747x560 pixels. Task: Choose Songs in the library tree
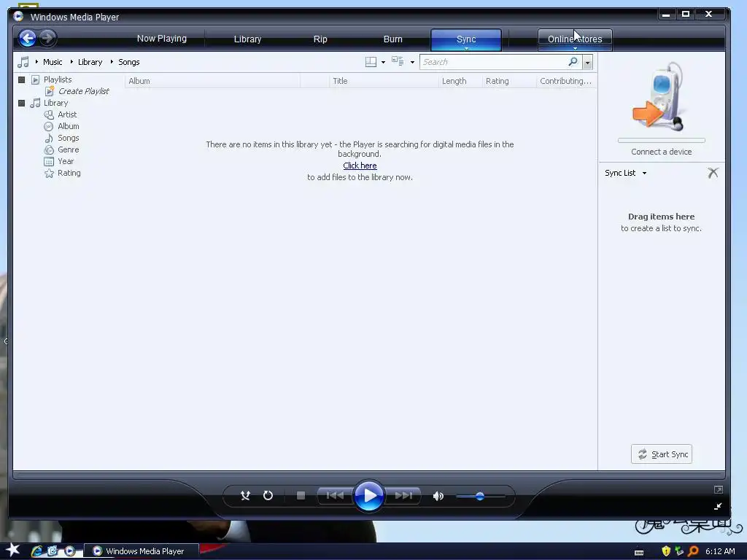pos(68,138)
